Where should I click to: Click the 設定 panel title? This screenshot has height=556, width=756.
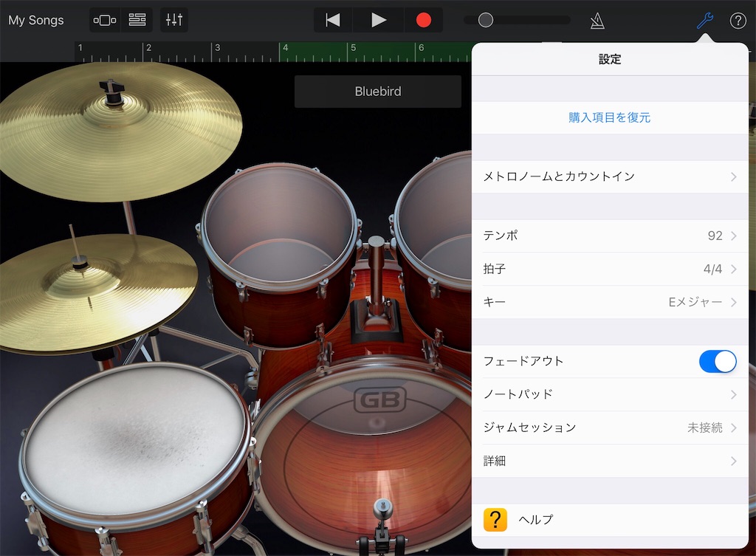610,59
